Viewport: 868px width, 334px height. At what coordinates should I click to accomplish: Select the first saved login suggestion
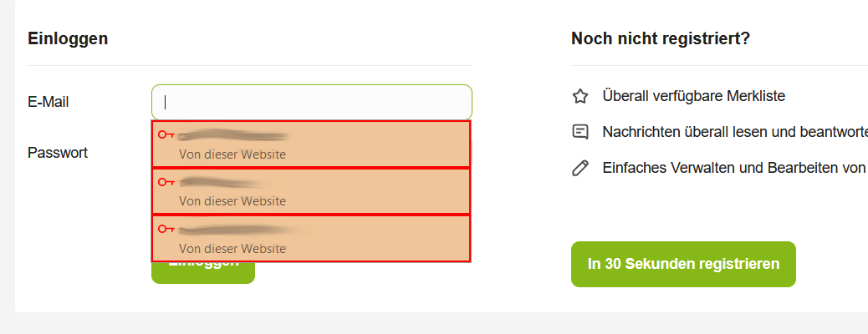(311, 144)
